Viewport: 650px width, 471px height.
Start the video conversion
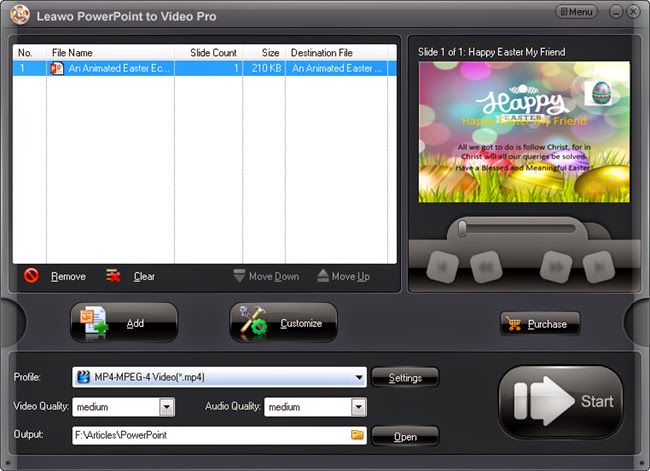(560, 401)
